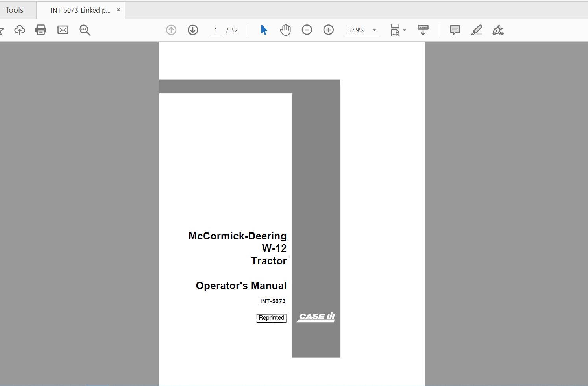Expand the page fit options arrow
Screen dimensions: 588x386
(405, 30)
